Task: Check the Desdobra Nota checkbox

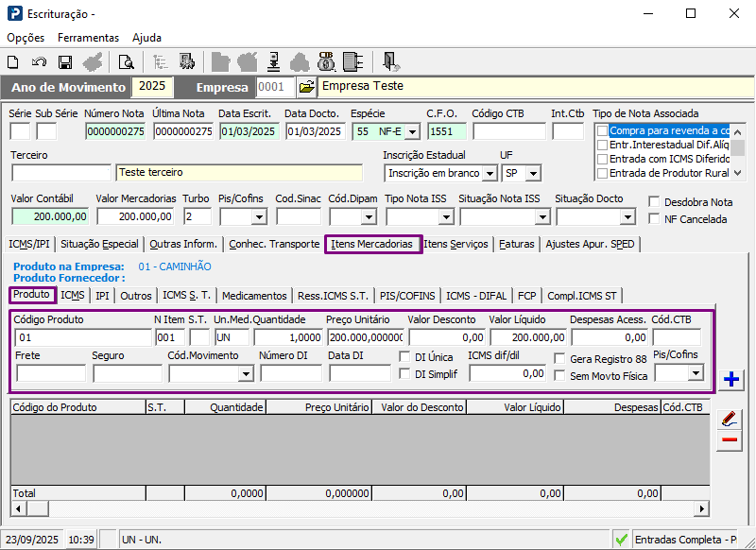Action: [x=655, y=202]
